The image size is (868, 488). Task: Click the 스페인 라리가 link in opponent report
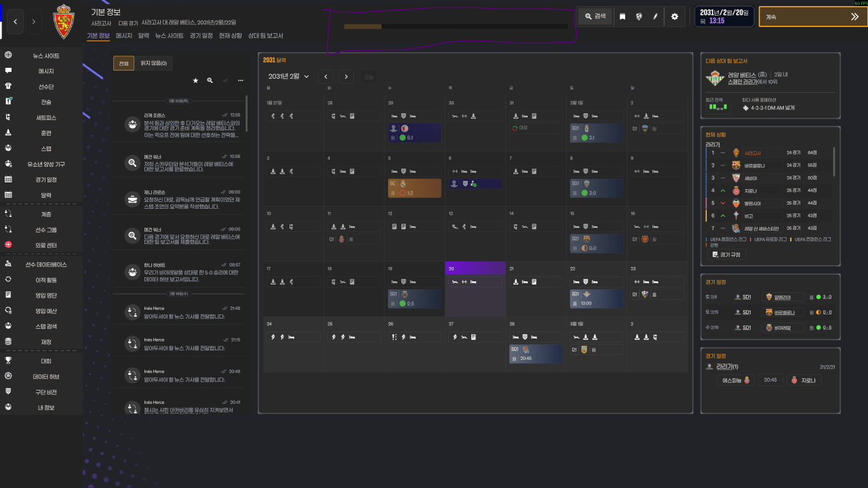tap(743, 81)
